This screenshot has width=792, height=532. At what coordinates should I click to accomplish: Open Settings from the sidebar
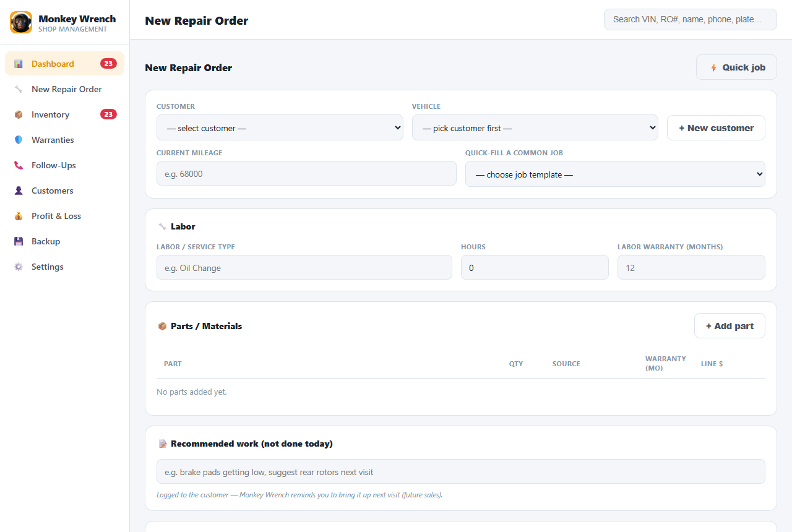pos(64,267)
